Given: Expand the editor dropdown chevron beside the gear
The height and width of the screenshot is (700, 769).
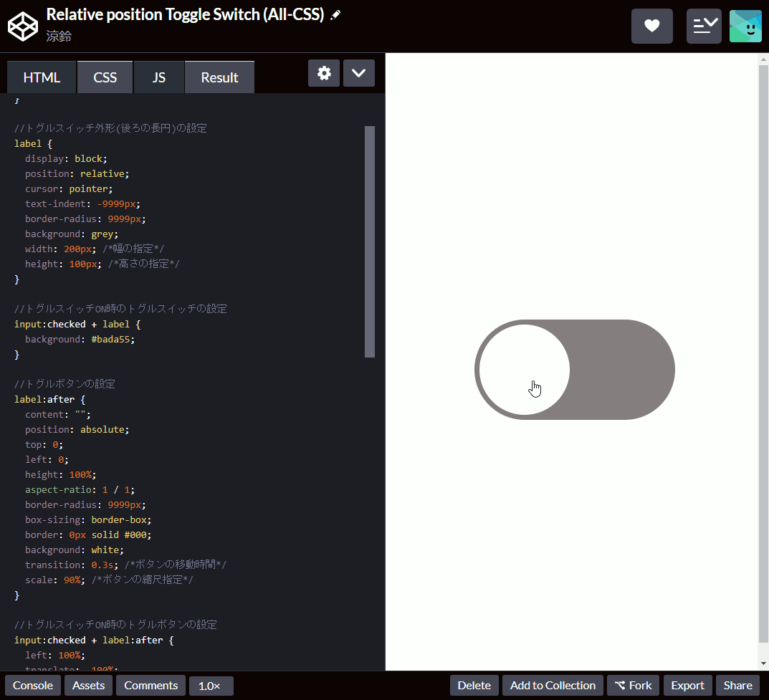Looking at the screenshot, I should pyautogui.click(x=358, y=72).
